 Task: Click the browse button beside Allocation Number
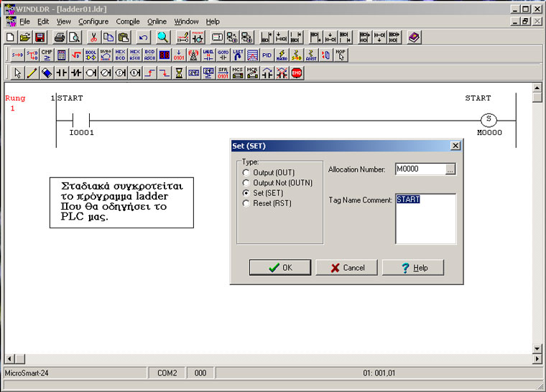coord(450,169)
